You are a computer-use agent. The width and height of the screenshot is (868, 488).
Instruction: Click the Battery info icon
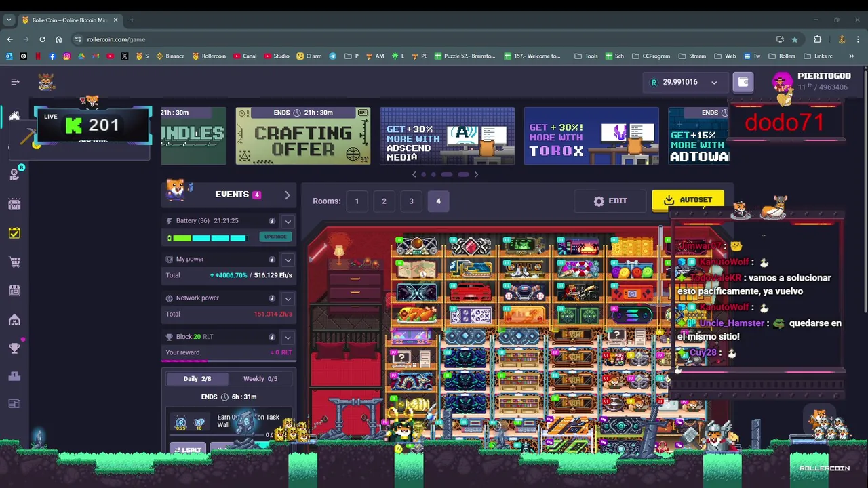[272, 221]
